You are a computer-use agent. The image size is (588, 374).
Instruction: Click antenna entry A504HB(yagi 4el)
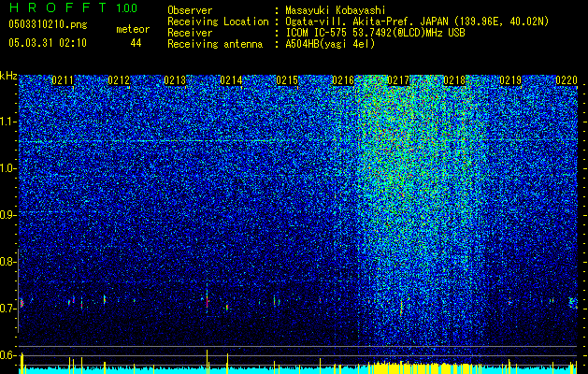[x=330, y=44]
